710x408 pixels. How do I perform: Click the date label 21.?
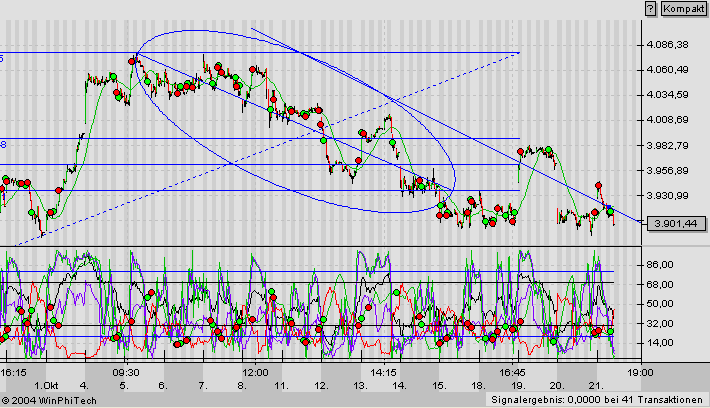coord(596,386)
